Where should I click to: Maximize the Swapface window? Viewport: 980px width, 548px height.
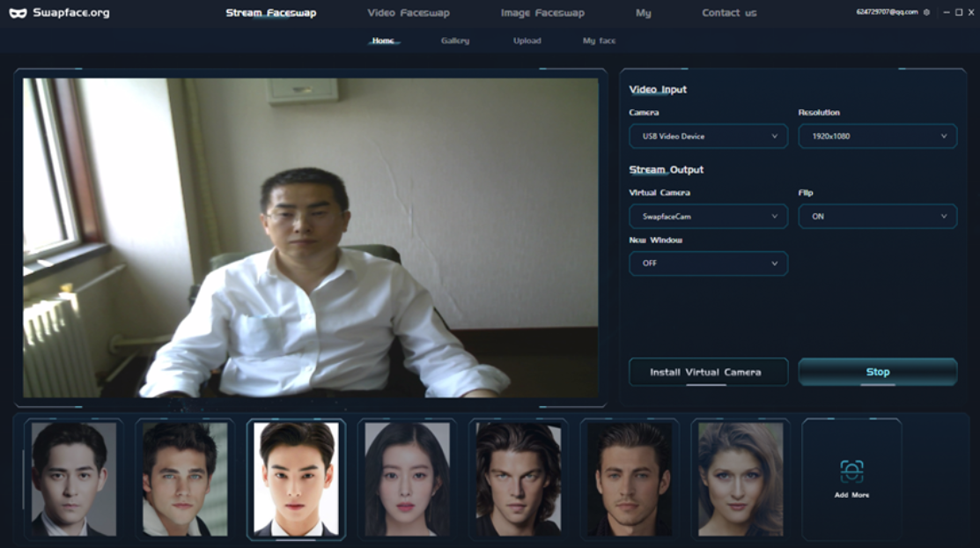pyautogui.click(x=959, y=11)
